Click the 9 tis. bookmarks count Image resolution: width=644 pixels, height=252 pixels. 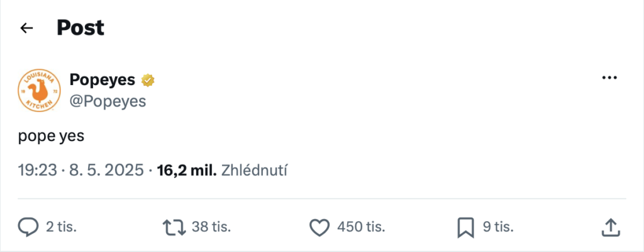pyautogui.click(x=498, y=226)
